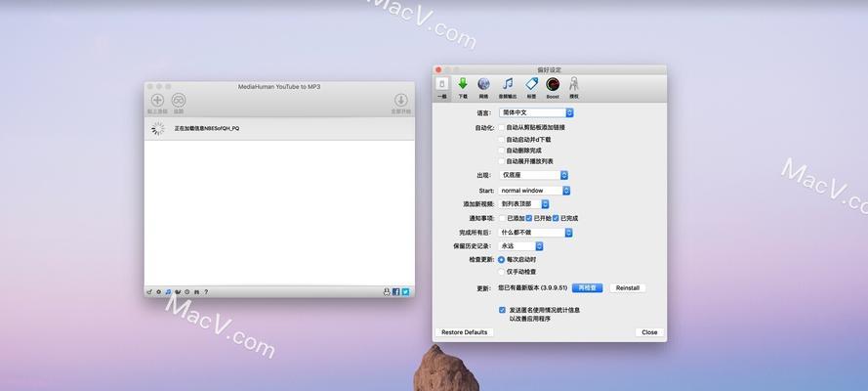
Task: Click the clock history icon in bottom bar
Action: (x=187, y=292)
